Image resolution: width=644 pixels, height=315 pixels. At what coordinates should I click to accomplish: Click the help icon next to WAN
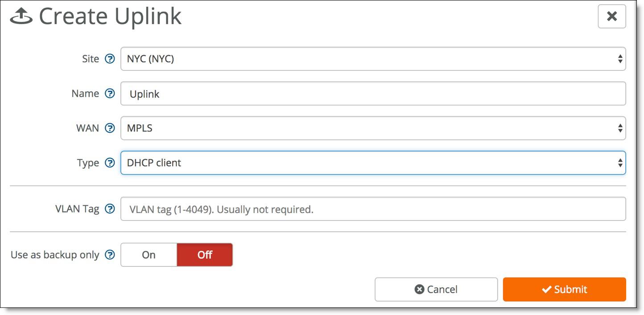pyautogui.click(x=110, y=128)
